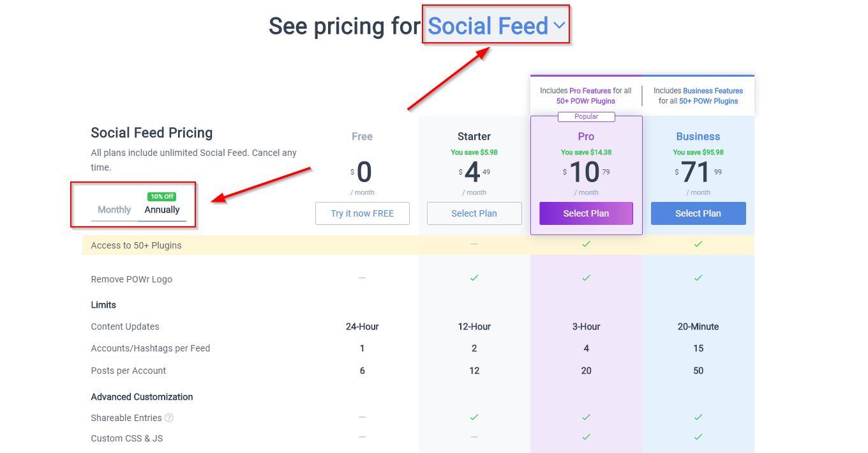Select Plan for Pro tier
868x453 pixels.
click(x=586, y=213)
